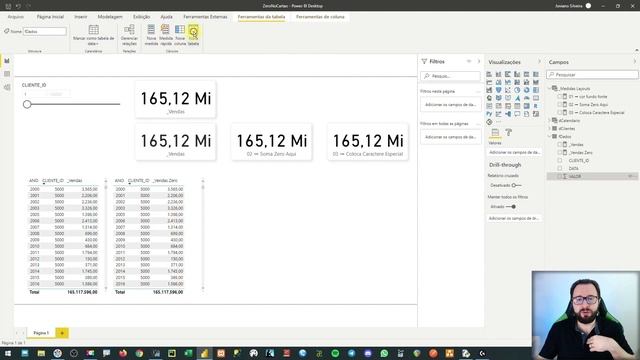Viewport: 640px width, 360px height.
Task: Click the Campos Pesquisar search box
Action: point(592,75)
